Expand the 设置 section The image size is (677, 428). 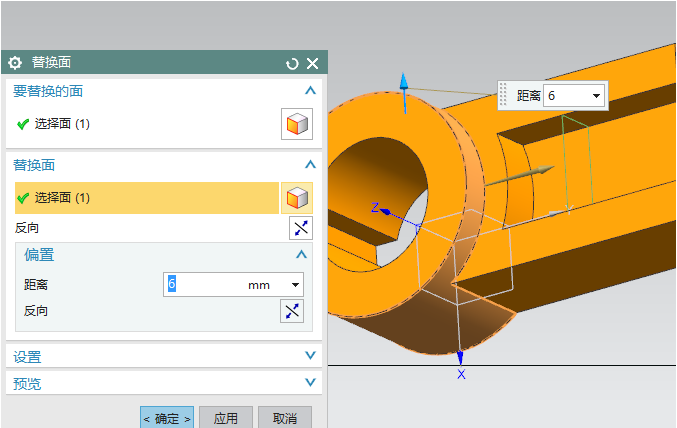(310, 356)
